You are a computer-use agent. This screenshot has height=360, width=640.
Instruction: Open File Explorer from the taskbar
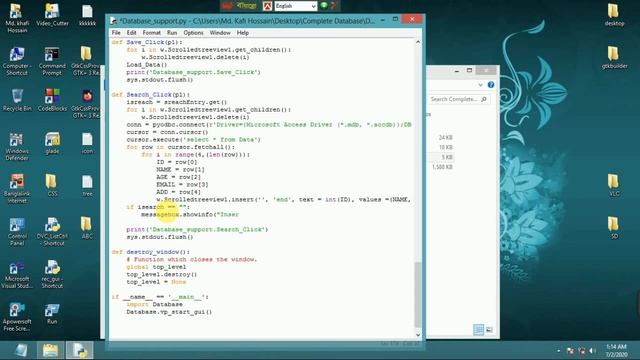coord(50,350)
